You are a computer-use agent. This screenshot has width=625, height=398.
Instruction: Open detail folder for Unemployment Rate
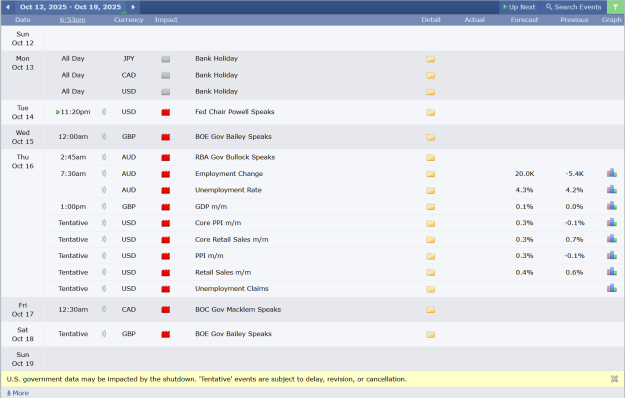pos(430,190)
